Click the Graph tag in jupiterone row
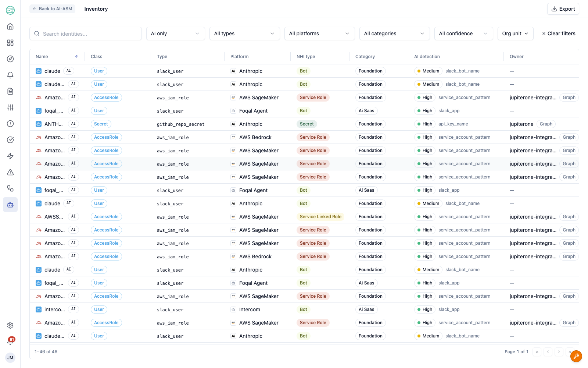 coord(546,124)
